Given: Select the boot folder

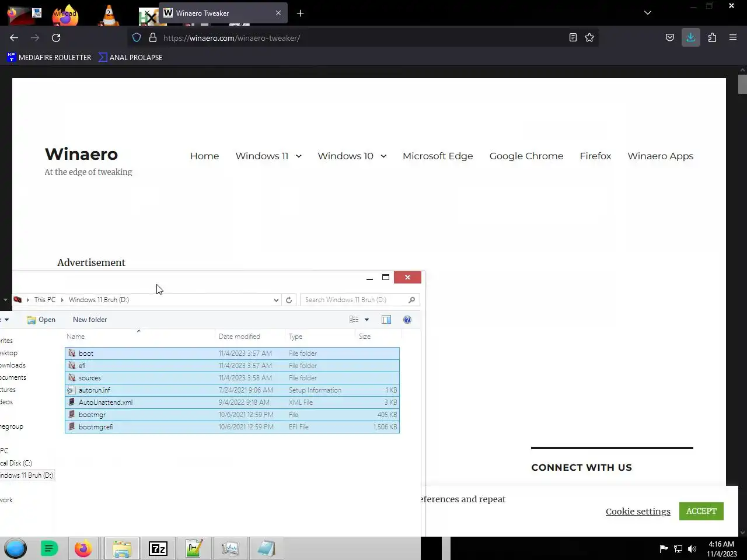Looking at the screenshot, I should click(x=232, y=353).
